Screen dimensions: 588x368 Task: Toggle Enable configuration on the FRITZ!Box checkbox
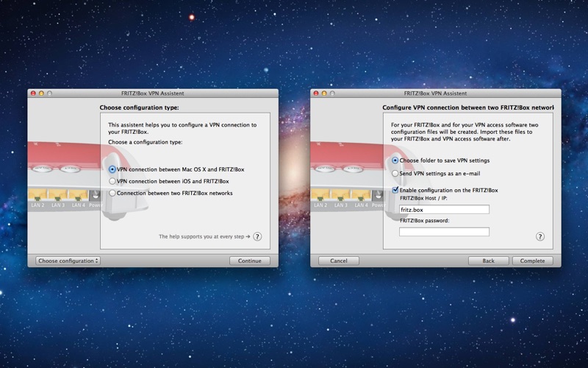395,190
